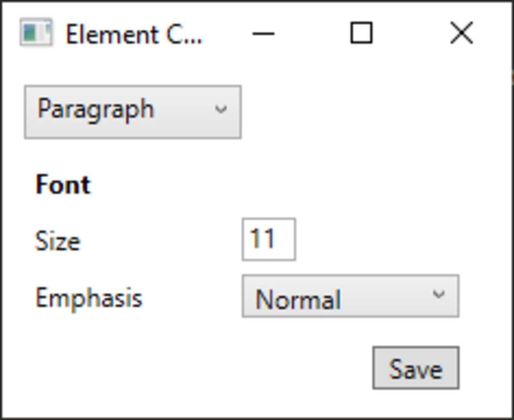Select the Paragraph text in the combo box
Viewport: 514px width, 420px height.
tap(96, 109)
